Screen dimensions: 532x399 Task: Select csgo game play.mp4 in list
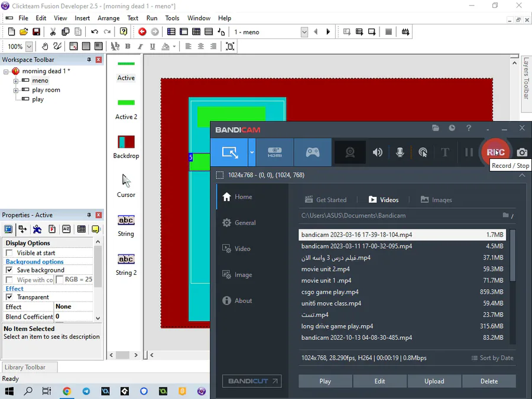(402, 292)
